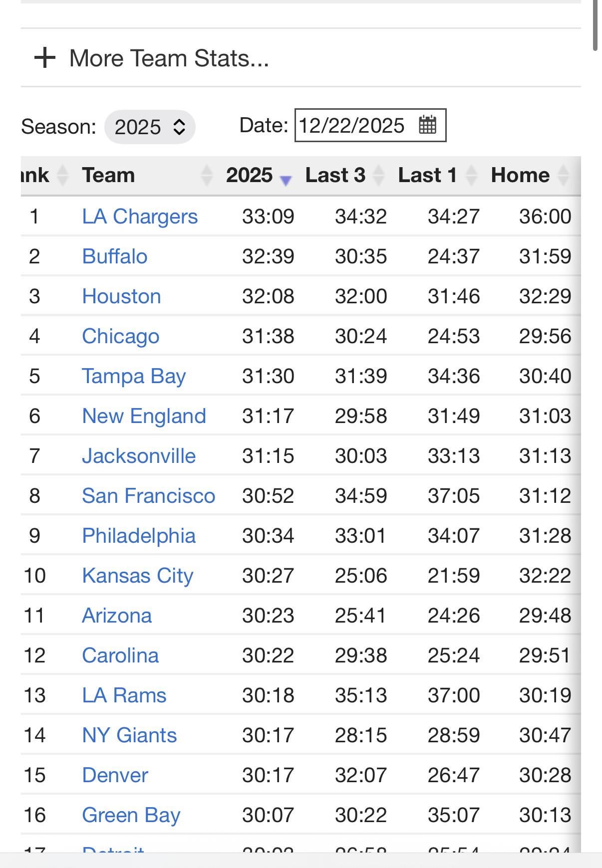Open the LA Chargers team link

tap(140, 217)
